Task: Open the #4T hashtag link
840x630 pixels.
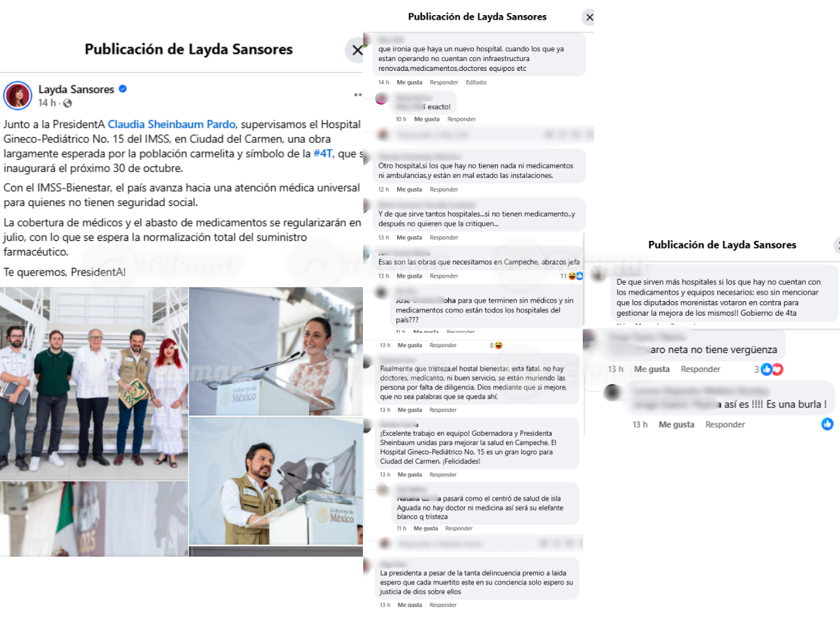Action: click(323, 153)
